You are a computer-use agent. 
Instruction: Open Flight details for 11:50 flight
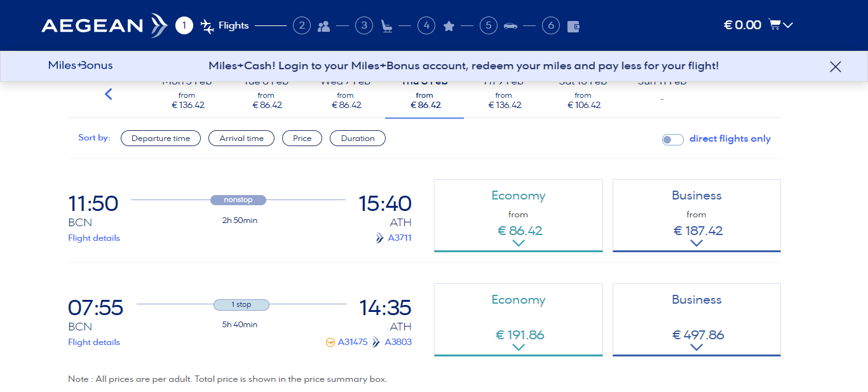point(94,238)
